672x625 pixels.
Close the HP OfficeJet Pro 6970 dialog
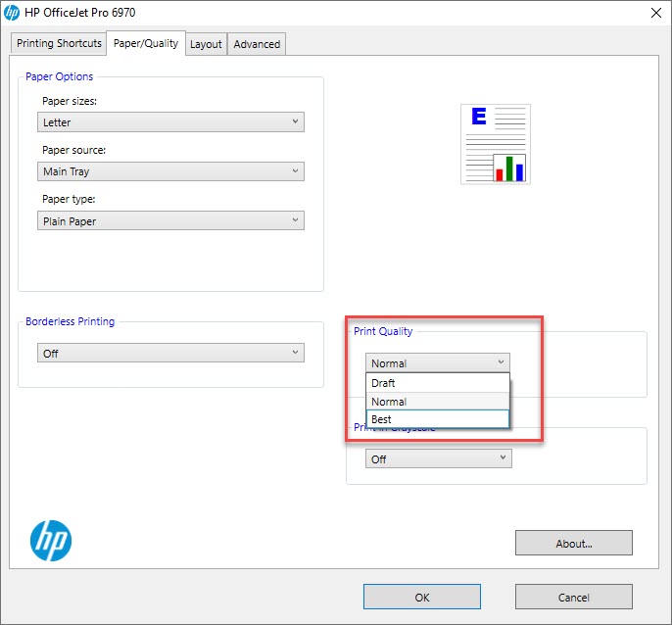point(653,12)
